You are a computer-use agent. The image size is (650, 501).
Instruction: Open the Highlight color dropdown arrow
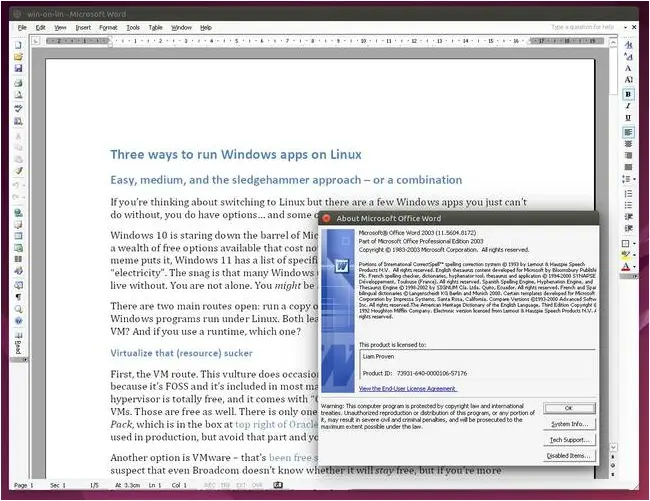[x=634, y=255]
